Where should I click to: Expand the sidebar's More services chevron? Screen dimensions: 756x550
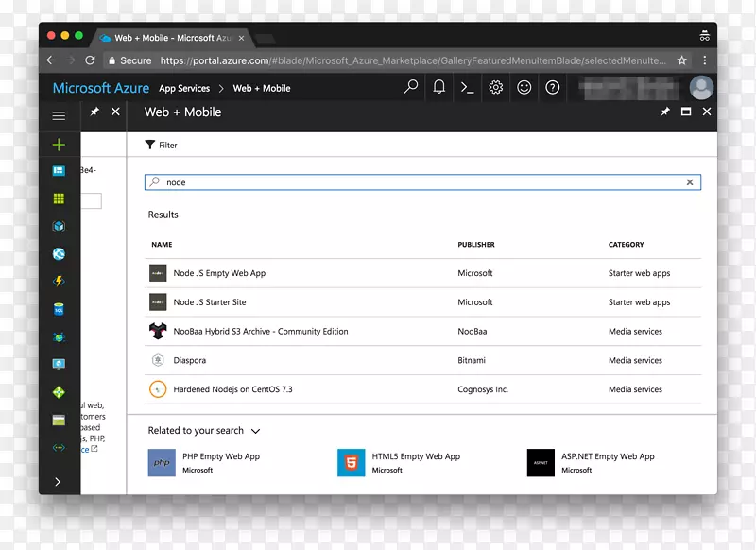[x=59, y=481]
